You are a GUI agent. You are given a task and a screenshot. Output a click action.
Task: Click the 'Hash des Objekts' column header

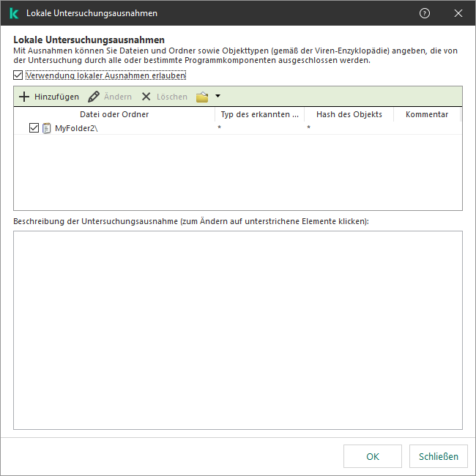coord(349,114)
